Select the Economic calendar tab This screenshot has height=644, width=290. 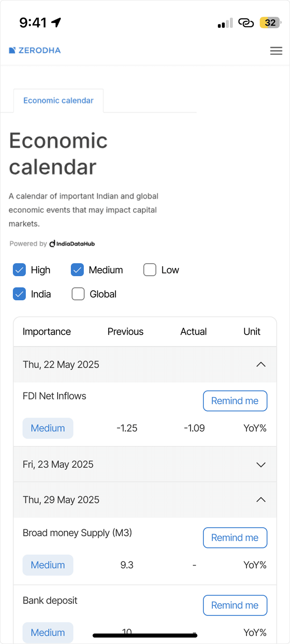[58, 100]
